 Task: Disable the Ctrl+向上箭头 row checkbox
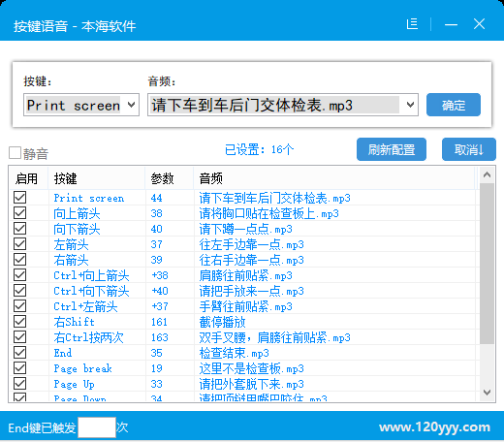[x=19, y=274]
